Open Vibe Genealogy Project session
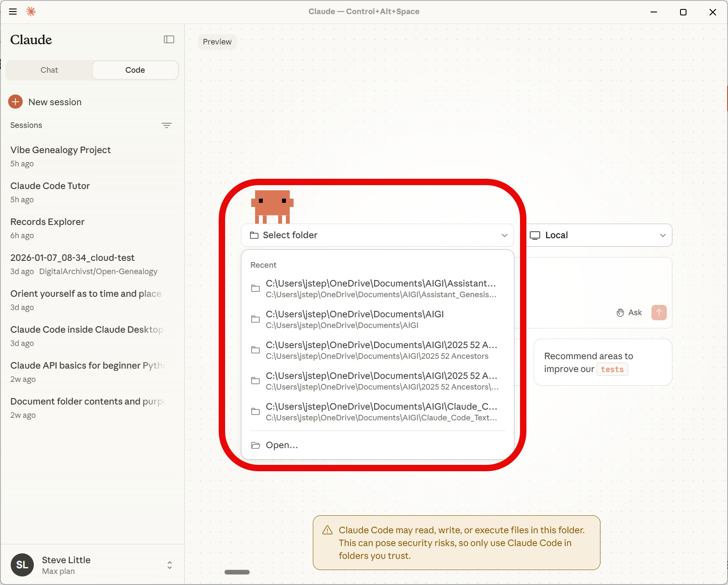The height and width of the screenshot is (585, 728). (92, 156)
